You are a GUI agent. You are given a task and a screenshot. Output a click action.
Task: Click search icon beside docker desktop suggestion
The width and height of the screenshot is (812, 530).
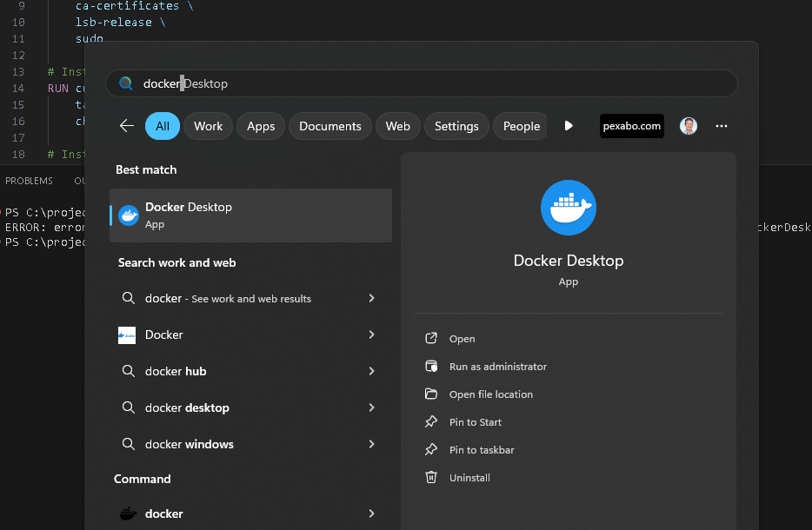coord(128,407)
